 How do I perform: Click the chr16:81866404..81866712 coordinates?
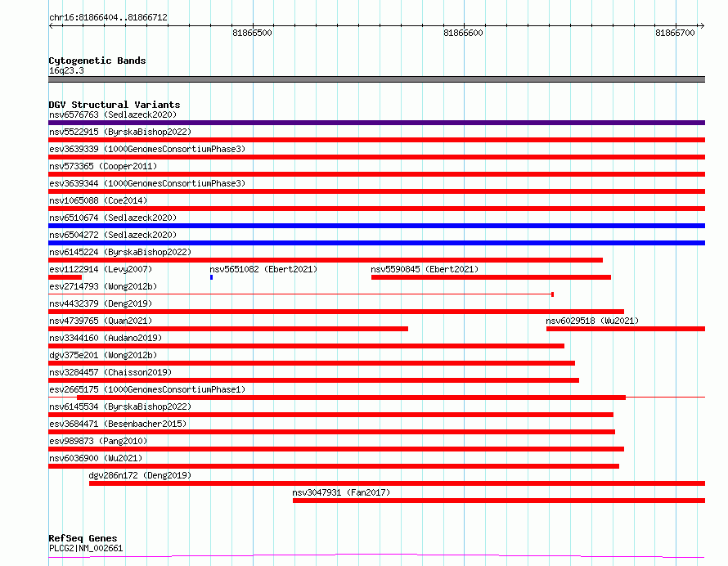(108, 18)
